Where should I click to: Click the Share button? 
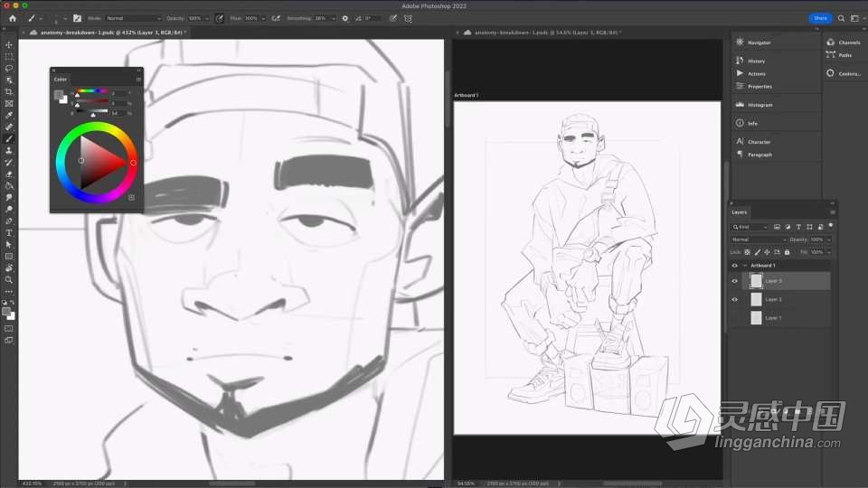(x=820, y=18)
